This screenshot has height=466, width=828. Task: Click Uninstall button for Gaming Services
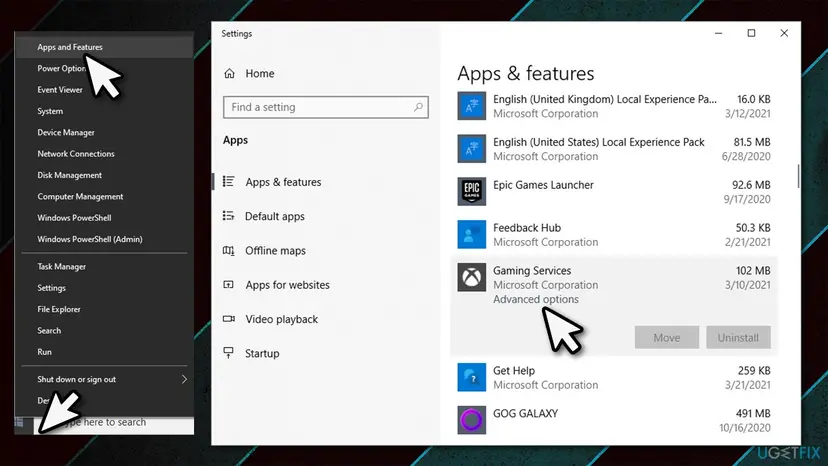point(738,338)
